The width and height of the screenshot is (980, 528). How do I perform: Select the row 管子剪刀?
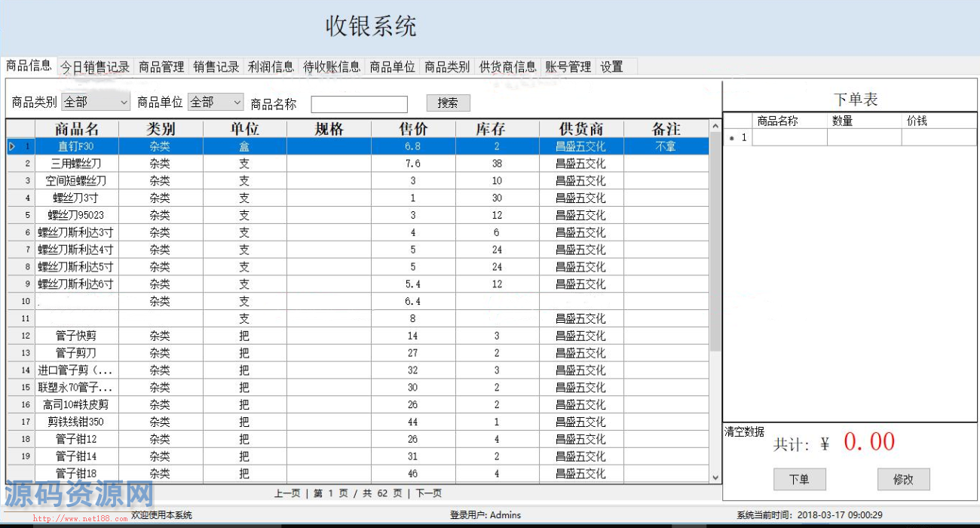tap(358, 353)
